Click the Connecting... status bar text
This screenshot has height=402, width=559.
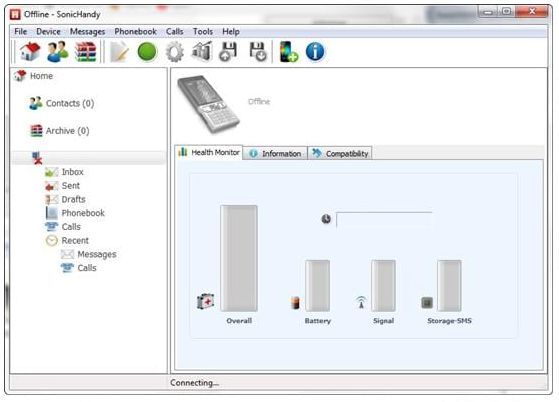[194, 383]
